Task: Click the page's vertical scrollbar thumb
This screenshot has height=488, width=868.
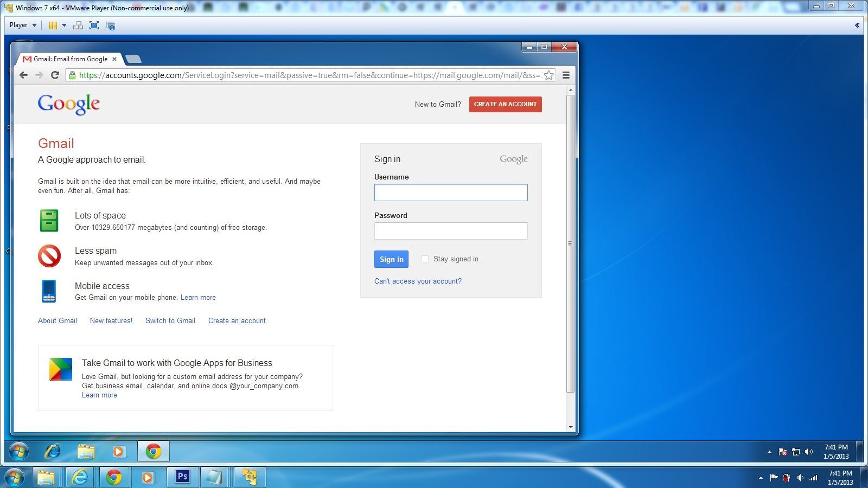Action: pyautogui.click(x=570, y=243)
